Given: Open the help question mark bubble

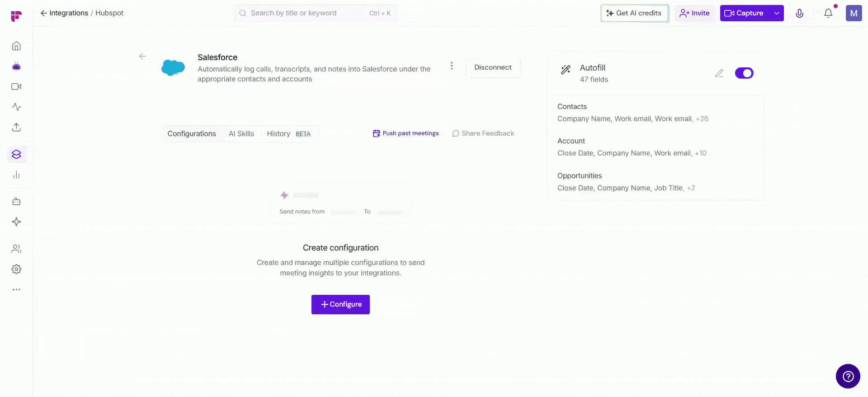Looking at the screenshot, I should [848, 376].
